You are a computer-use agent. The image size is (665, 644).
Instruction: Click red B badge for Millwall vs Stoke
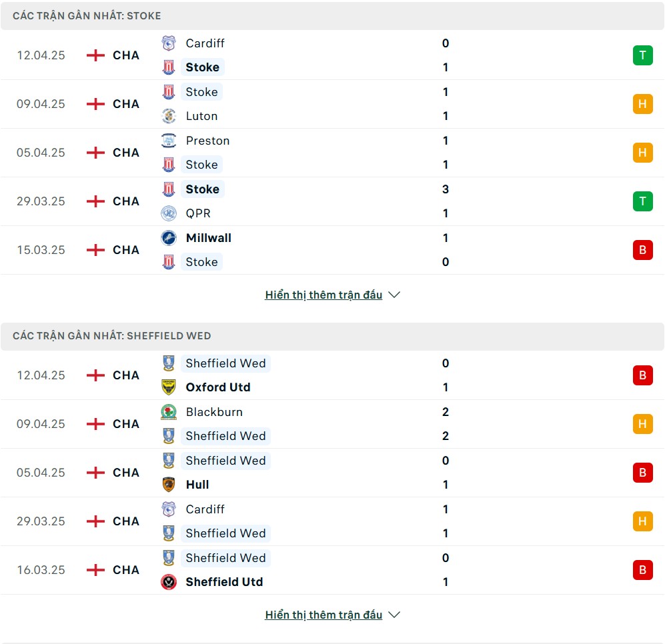click(642, 250)
